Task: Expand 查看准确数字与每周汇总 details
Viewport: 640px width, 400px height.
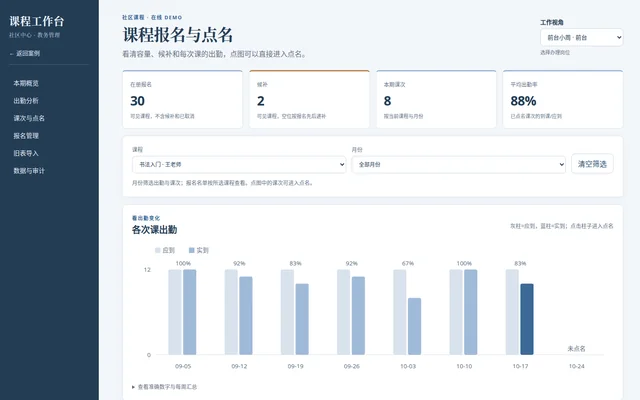Action: pos(164,387)
